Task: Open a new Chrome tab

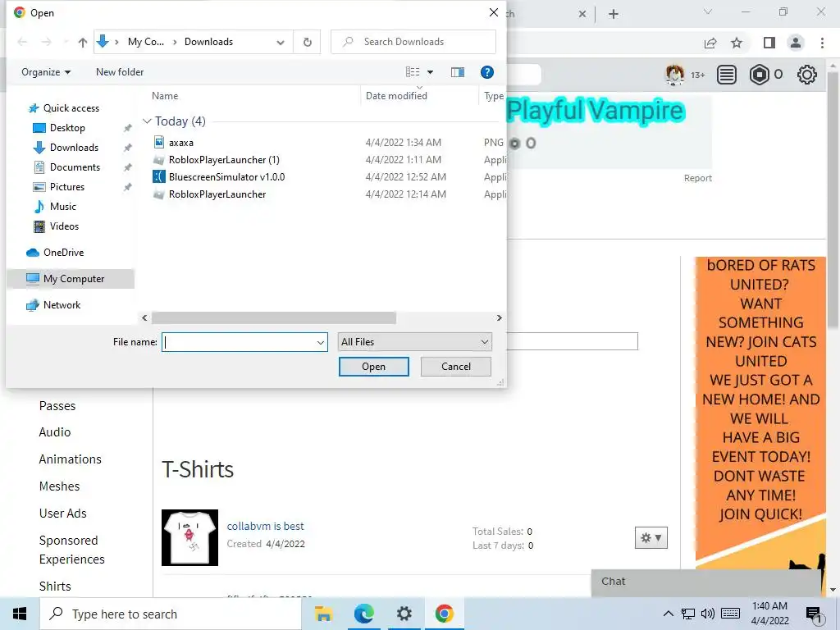Action: click(x=614, y=15)
